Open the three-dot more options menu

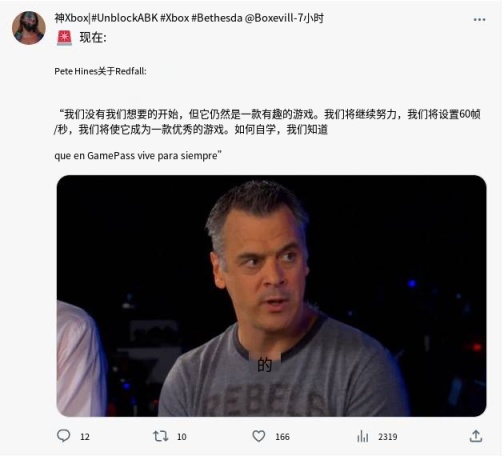[479, 20]
